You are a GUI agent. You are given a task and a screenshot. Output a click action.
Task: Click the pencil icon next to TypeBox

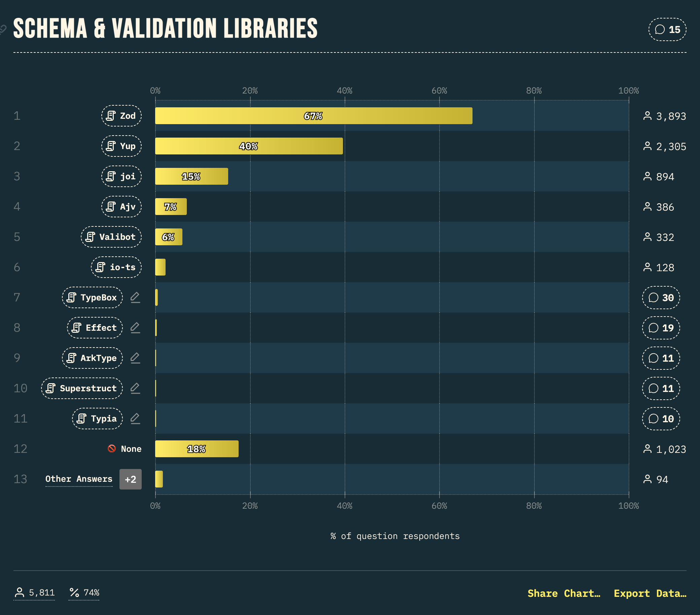[x=135, y=297]
